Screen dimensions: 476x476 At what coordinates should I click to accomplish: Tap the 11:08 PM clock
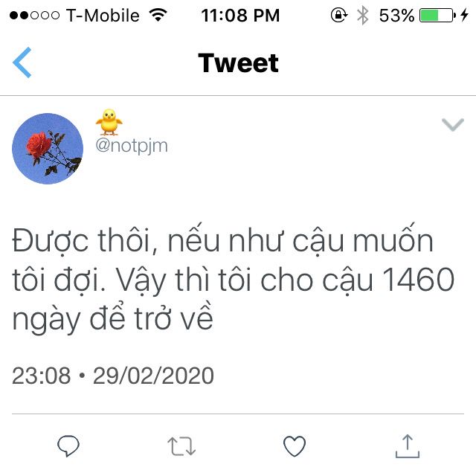240,16
